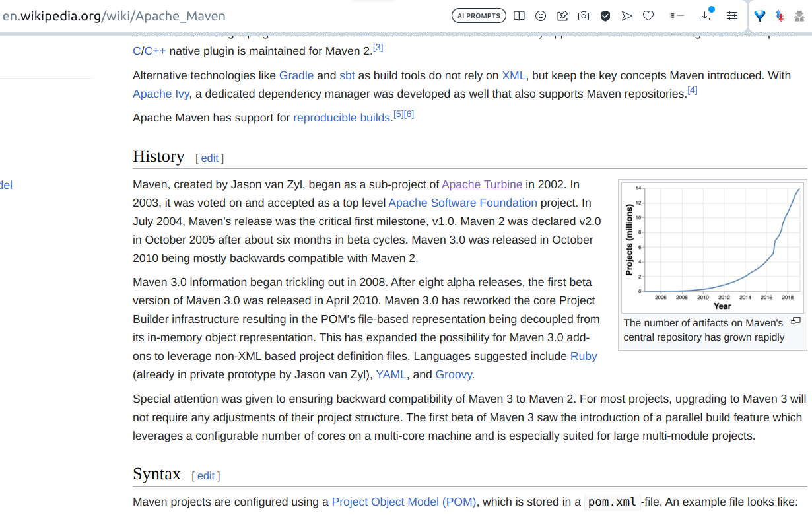
Task: Follow the reproducible builds link
Action: [342, 118]
